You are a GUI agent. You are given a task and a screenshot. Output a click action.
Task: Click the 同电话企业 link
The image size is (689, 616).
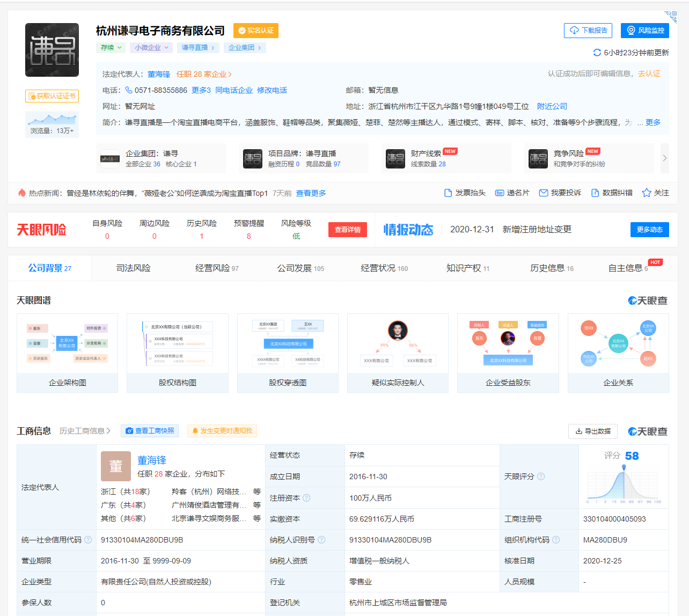point(234,90)
